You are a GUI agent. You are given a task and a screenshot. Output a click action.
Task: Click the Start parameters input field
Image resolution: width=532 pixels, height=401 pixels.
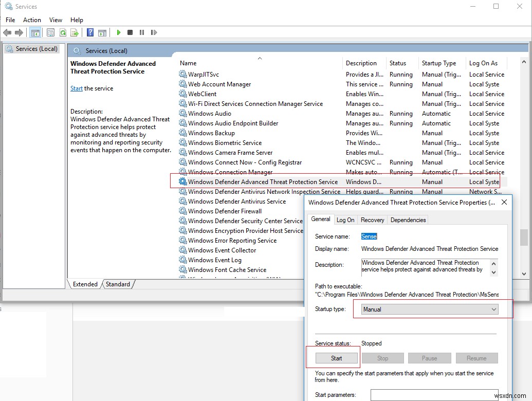(434, 395)
